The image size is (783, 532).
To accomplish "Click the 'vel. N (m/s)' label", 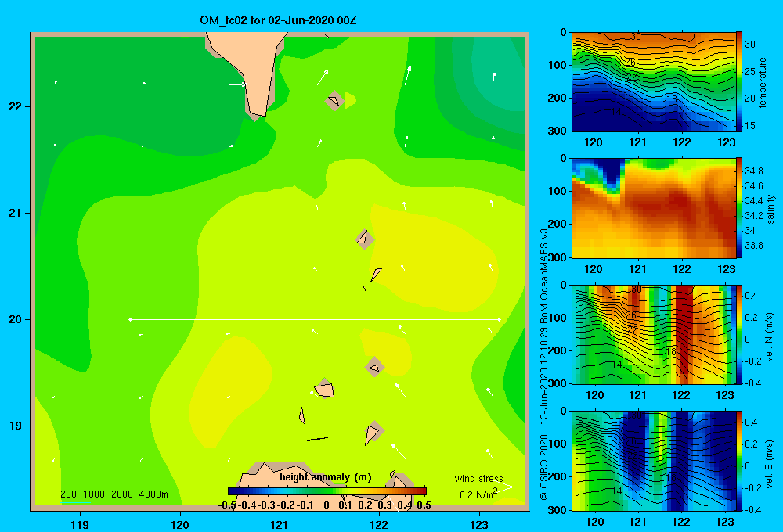I will tap(770, 337).
